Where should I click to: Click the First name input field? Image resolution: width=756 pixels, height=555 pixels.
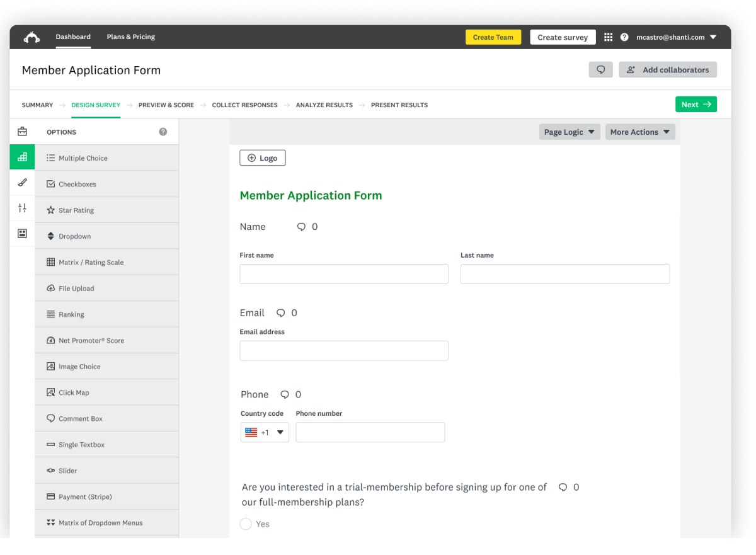point(344,274)
